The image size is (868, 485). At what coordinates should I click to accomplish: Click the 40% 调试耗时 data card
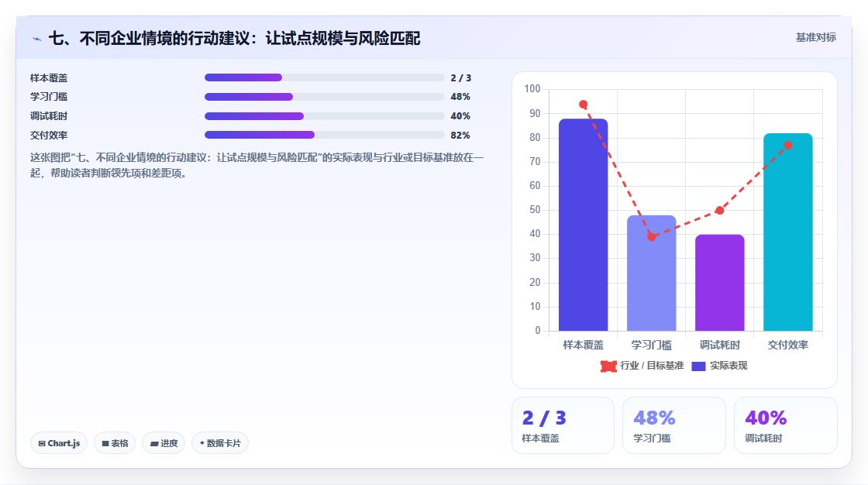786,425
